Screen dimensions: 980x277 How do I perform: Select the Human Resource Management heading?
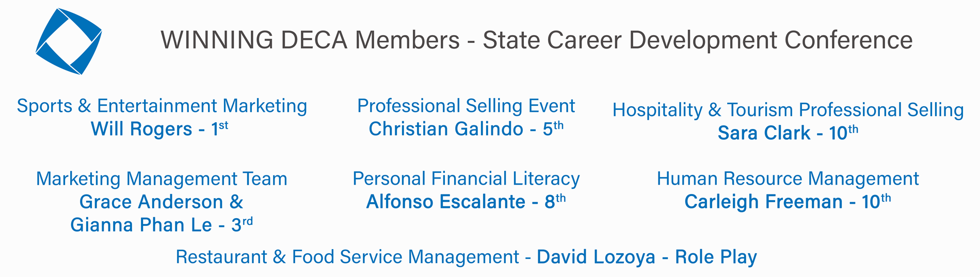(788, 179)
